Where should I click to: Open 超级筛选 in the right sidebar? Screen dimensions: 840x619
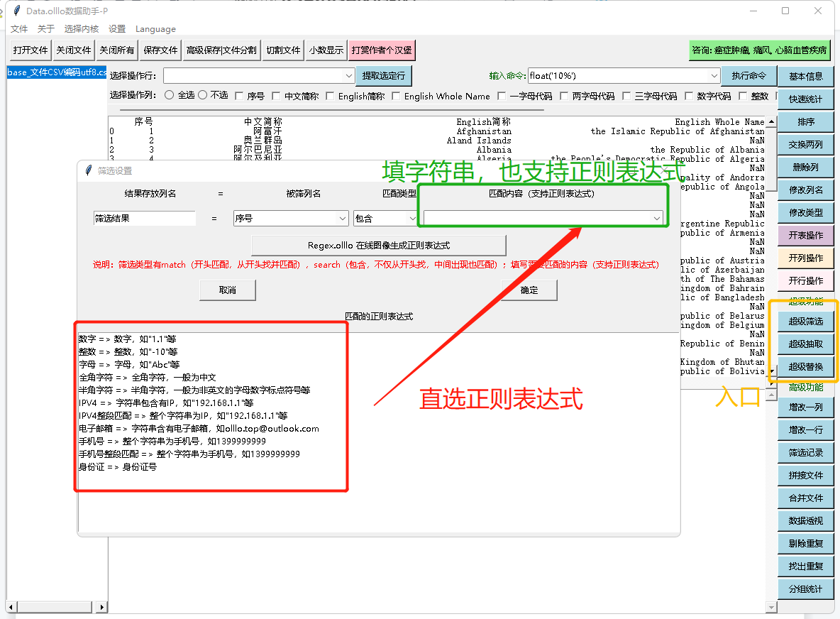coord(805,322)
